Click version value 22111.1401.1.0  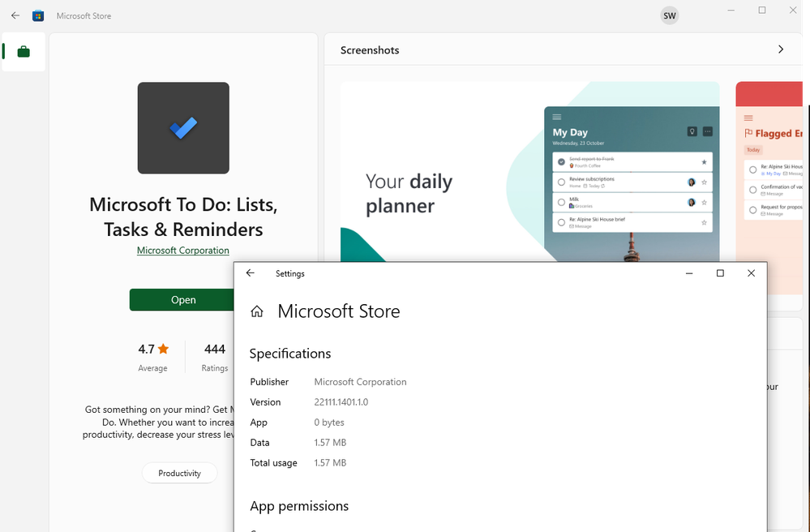[x=341, y=402]
